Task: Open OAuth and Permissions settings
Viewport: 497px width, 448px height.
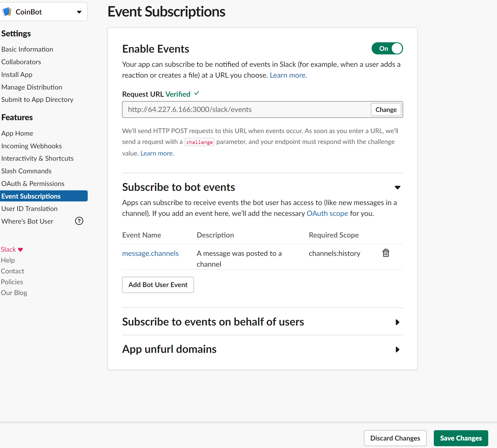Action: coord(33,183)
